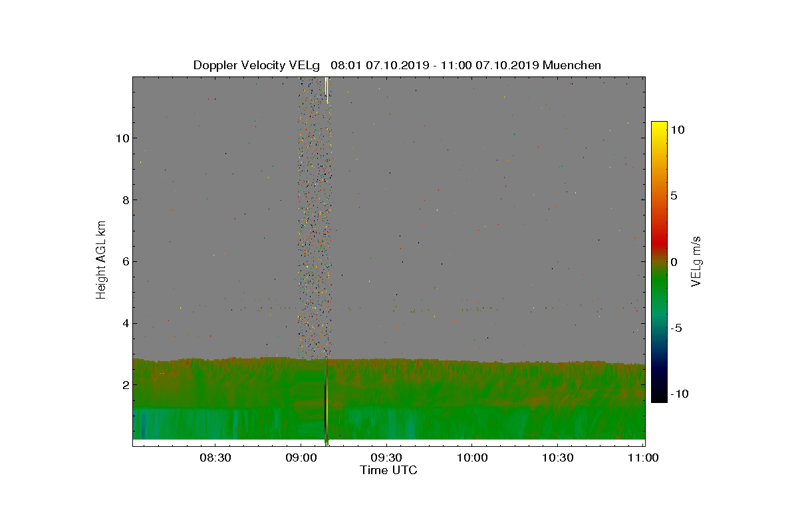Click the white vertical line at the plot top
Image resolution: width=798 pixels, height=532 pixels.
tap(327, 90)
